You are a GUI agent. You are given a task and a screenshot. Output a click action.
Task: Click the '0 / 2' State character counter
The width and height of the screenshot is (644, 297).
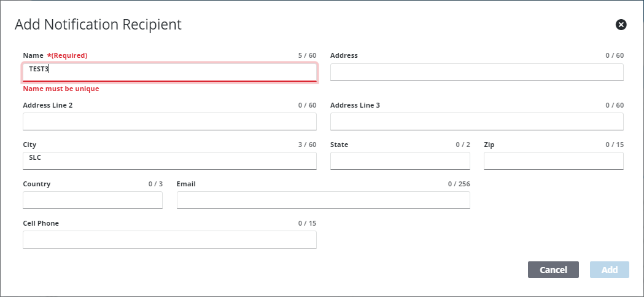tap(463, 145)
